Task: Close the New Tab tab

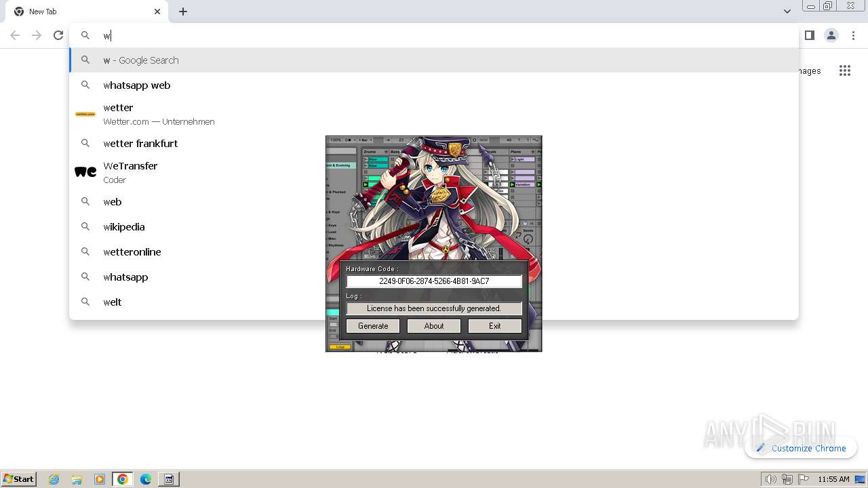Action: pyautogui.click(x=157, y=12)
